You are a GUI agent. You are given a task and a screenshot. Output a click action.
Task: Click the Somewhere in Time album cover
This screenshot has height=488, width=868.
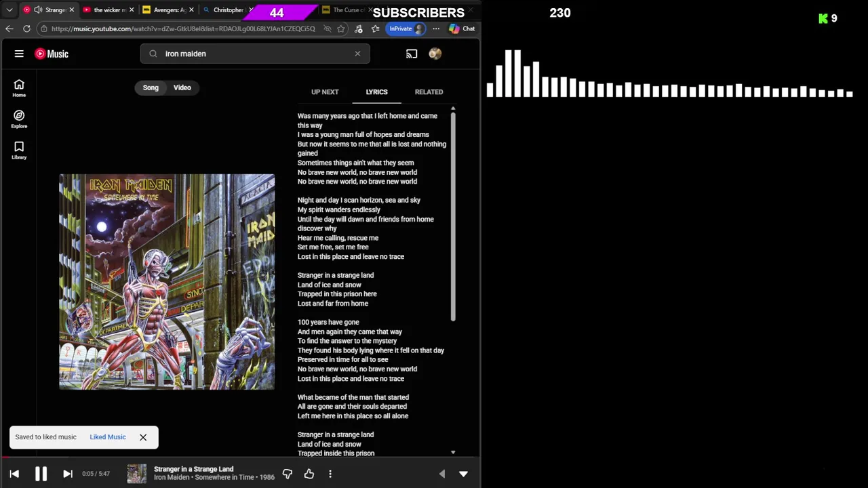tap(167, 282)
